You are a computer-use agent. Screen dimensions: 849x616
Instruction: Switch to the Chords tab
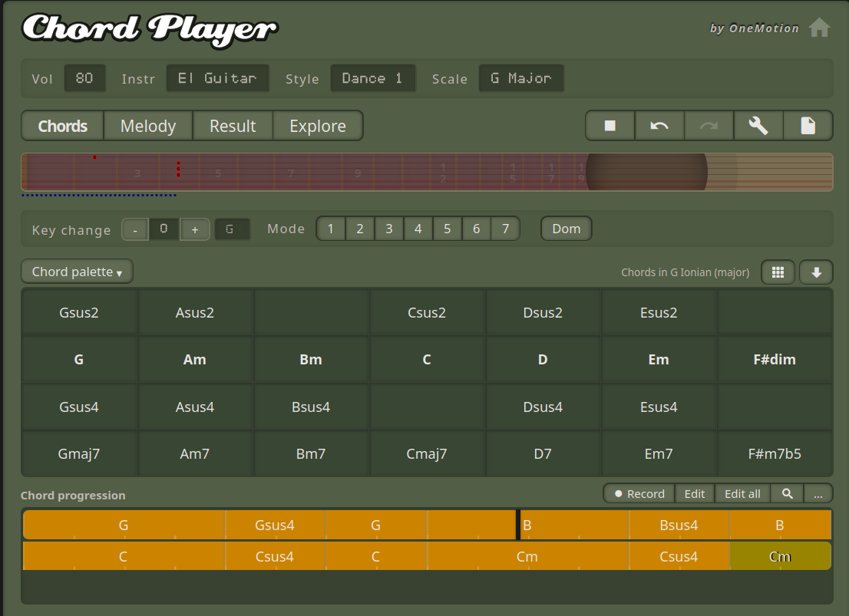tap(63, 126)
